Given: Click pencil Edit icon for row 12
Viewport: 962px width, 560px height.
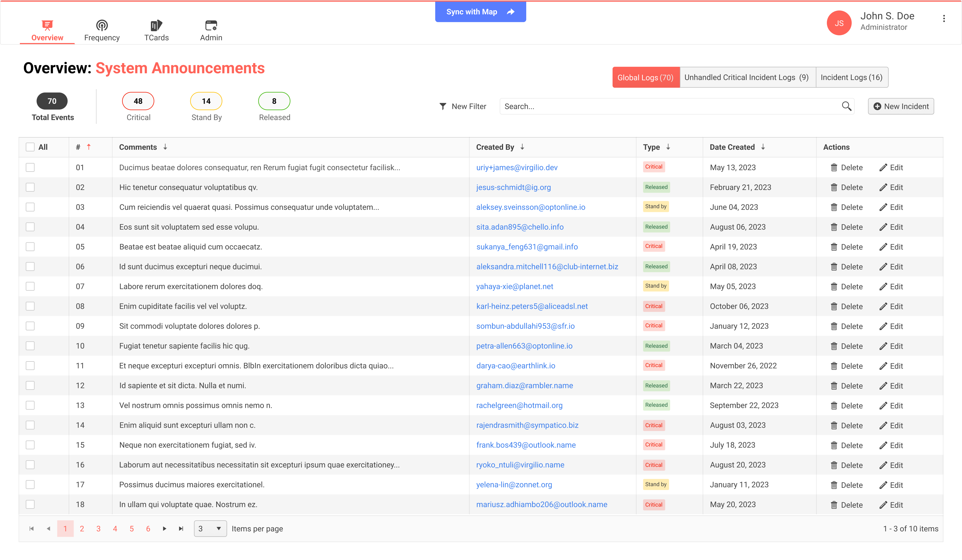Looking at the screenshot, I should click(x=883, y=386).
